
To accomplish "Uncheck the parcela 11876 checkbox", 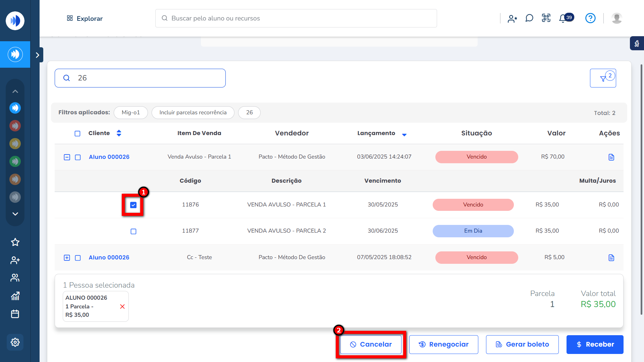I will [133, 205].
